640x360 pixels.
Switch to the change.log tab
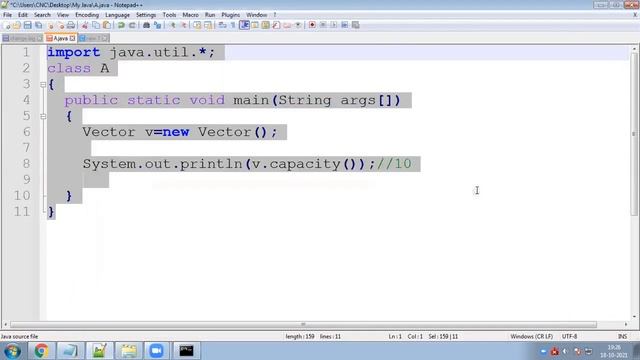[22, 38]
